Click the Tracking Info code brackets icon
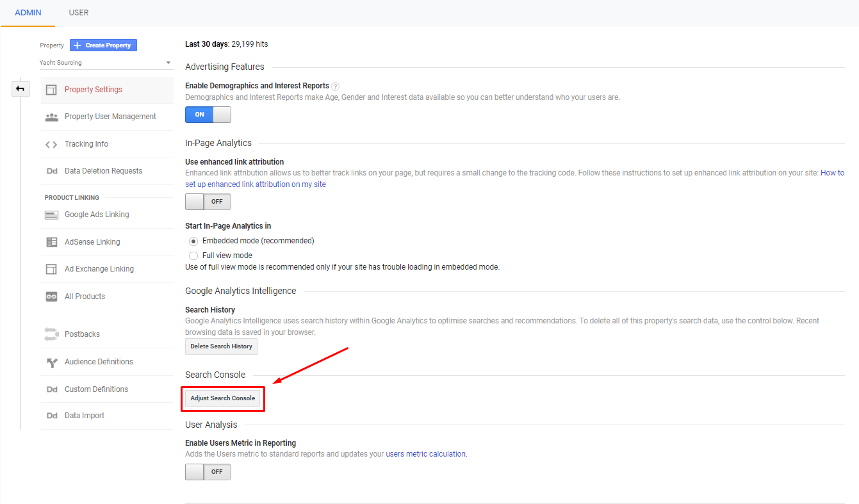859x504 pixels. point(51,145)
